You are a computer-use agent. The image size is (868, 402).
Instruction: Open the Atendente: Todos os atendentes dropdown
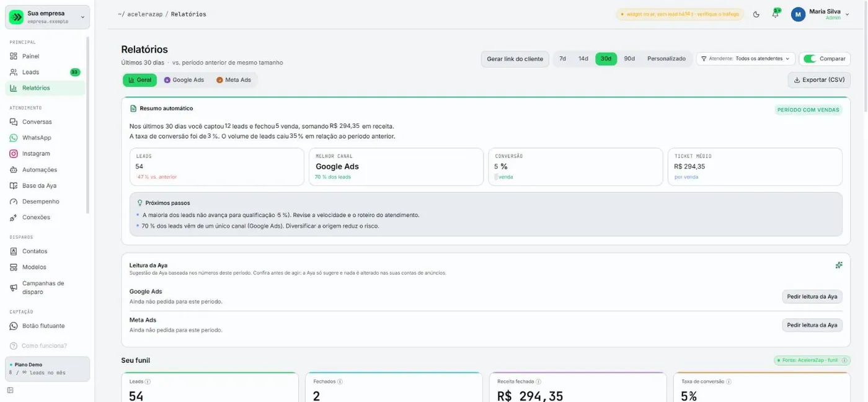[x=746, y=59]
